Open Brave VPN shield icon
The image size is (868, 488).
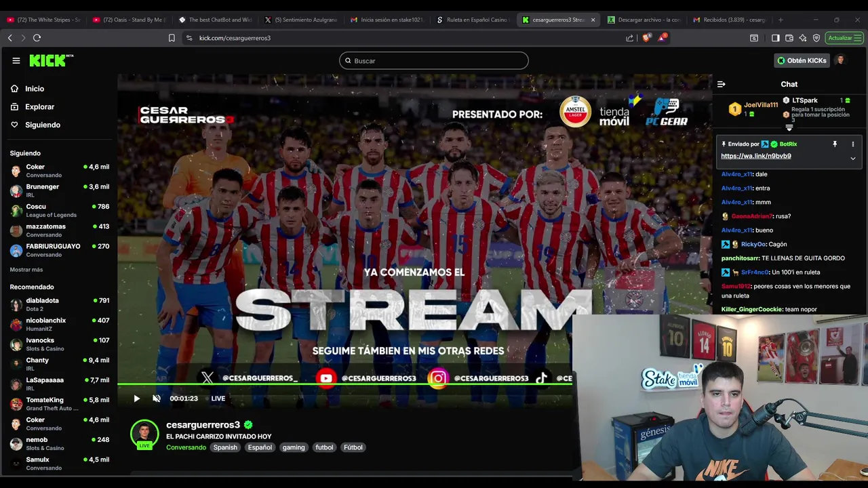point(816,38)
